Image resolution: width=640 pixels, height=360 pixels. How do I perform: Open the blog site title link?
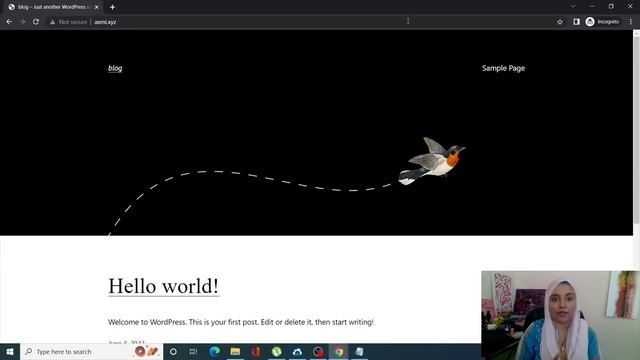pos(115,68)
